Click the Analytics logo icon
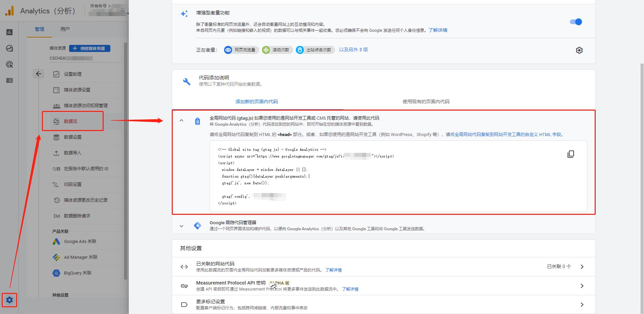The width and height of the screenshot is (644, 314). click(10, 11)
